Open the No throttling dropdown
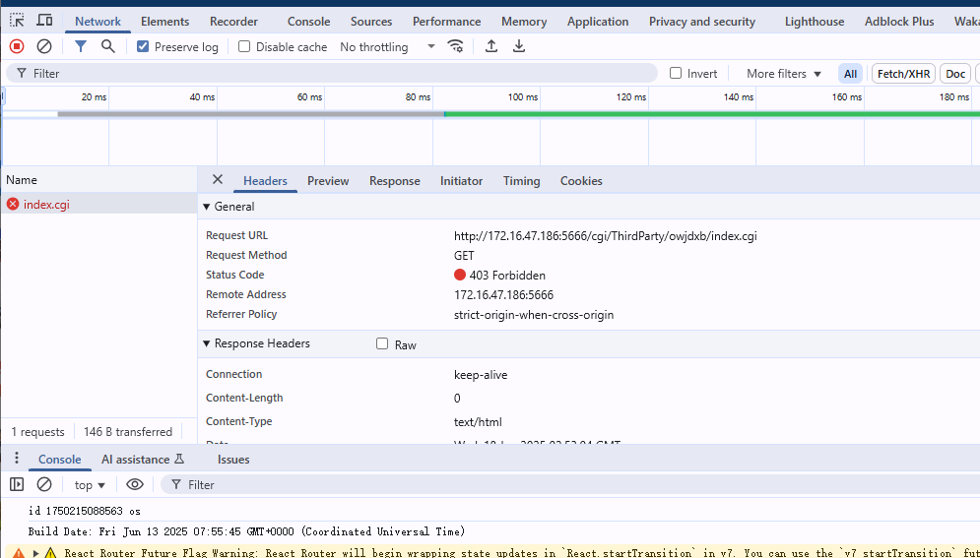This screenshot has width=980, height=558. coord(387,47)
